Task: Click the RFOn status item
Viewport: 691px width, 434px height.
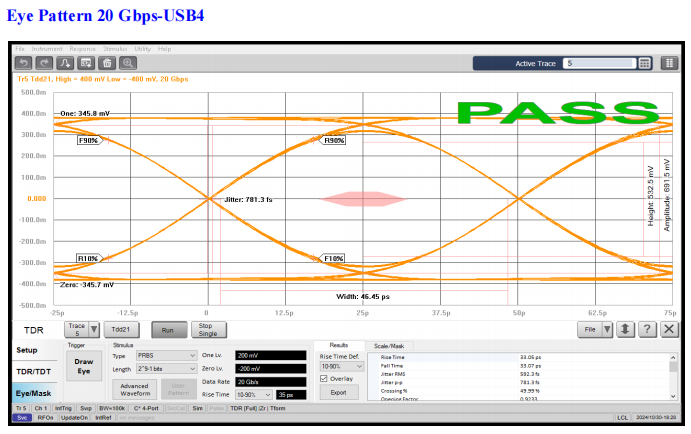Action: coord(45,418)
